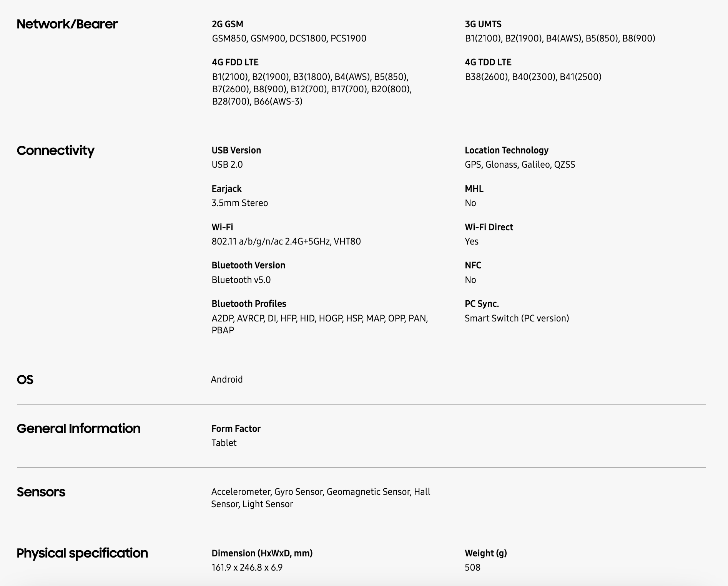This screenshot has height=586, width=728.
Task: Click the USB Version label
Action: tap(236, 150)
